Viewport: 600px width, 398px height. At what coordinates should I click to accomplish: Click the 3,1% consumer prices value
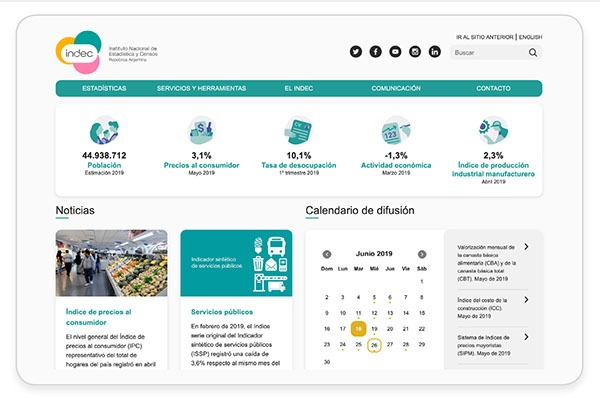point(201,155)
